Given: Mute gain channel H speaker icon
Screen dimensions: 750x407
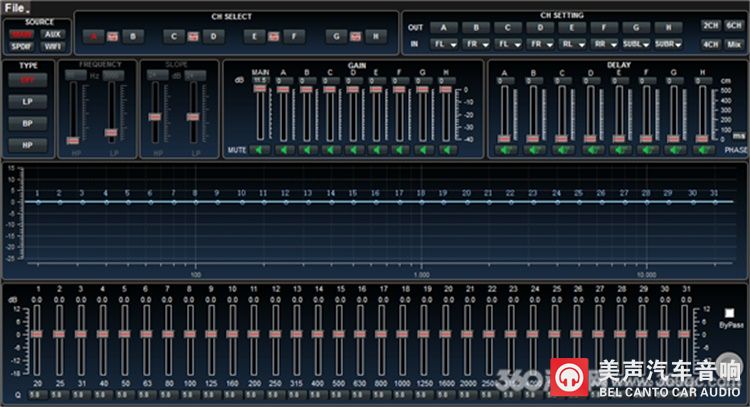Looking at the screenshot, I should tap(446, 150).
